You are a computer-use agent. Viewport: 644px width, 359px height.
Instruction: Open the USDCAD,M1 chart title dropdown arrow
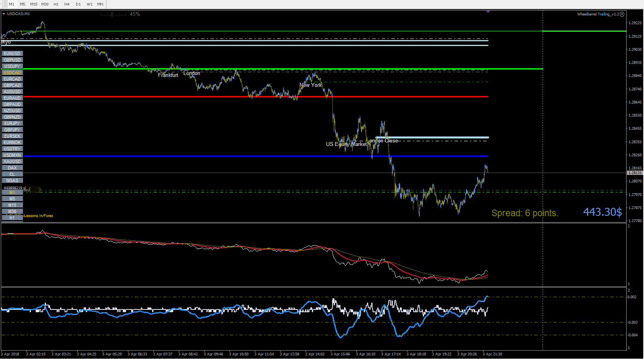pyautogui.click(x=4, y=14)
